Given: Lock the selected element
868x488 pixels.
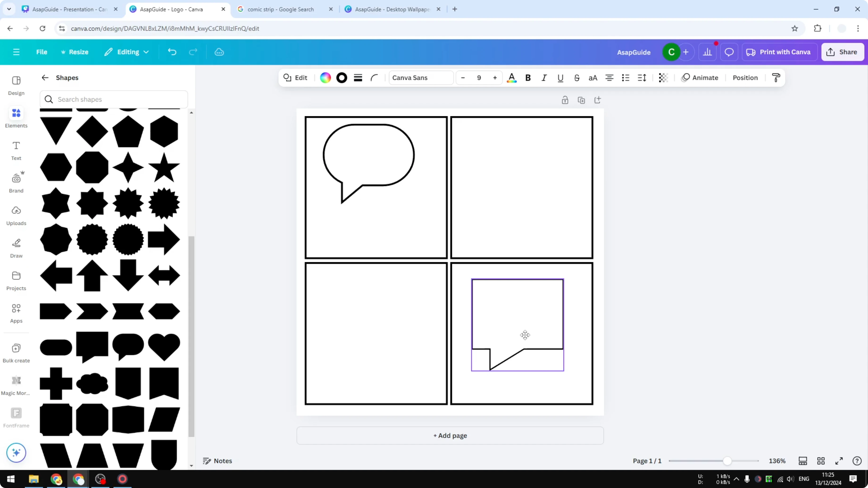Looking at the screenshot, I should click(x=565, y=100).
